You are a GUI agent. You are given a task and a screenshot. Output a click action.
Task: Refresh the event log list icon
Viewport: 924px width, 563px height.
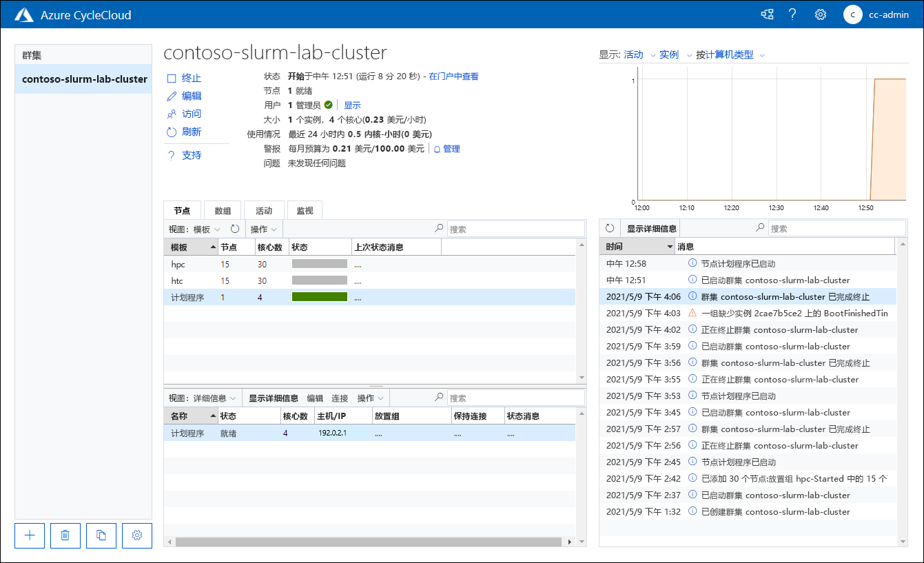610,228
